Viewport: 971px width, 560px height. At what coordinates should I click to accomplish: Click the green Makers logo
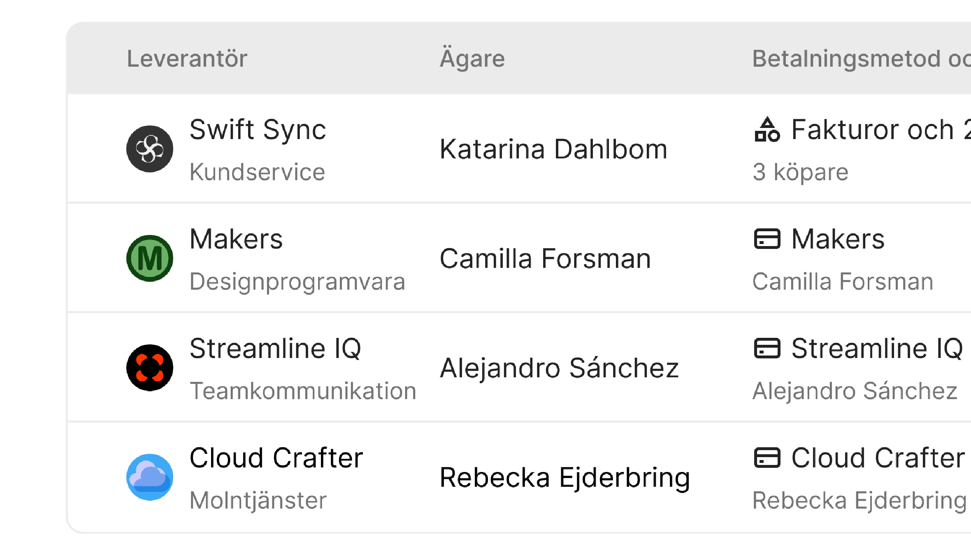150,258
